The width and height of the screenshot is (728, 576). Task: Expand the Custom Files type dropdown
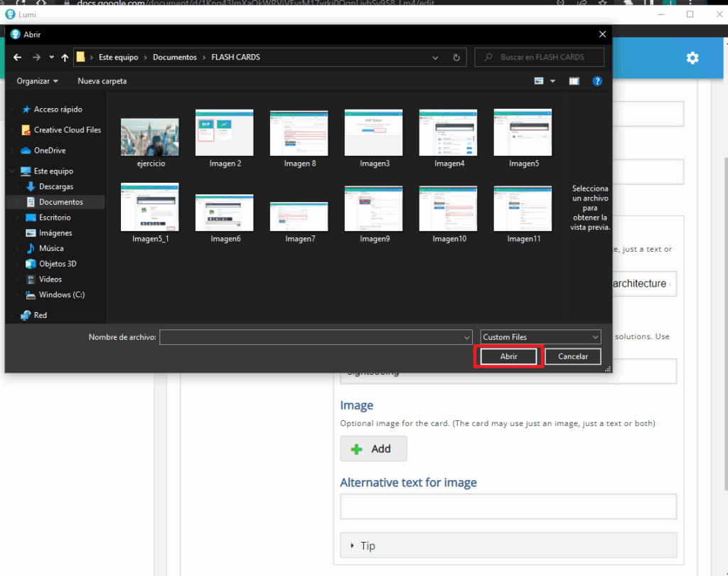pyautogui.click(x=540, y=337)
